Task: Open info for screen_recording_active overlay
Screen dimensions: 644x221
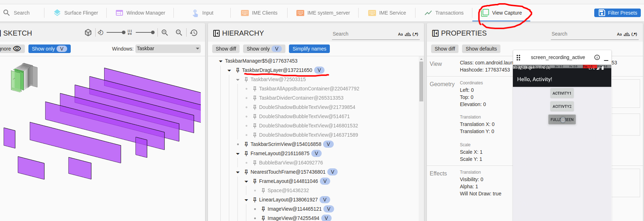Action: pos(597,57)
